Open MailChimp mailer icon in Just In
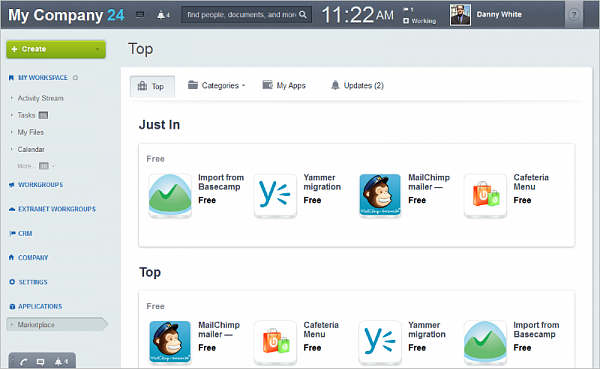 (380, 196)
